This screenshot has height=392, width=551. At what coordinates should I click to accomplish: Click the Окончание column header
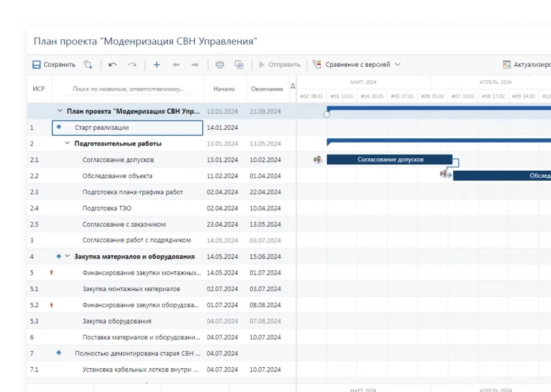pos(266,89)
